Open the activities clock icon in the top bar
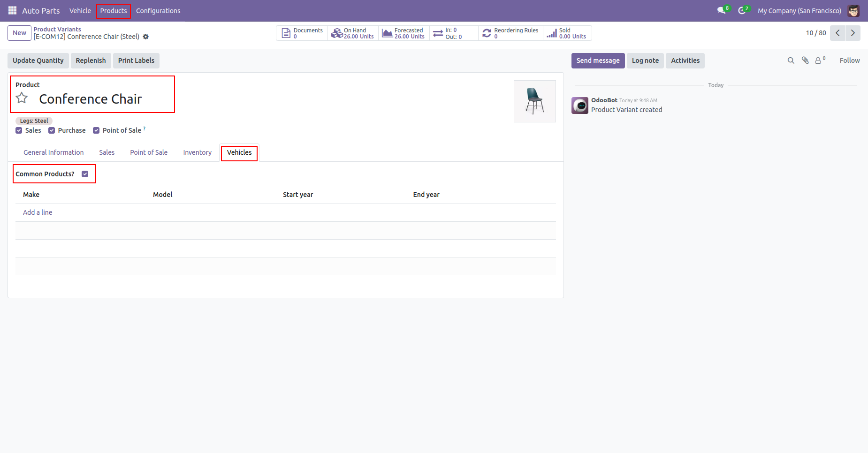868x453 pixels. (742, 10)
